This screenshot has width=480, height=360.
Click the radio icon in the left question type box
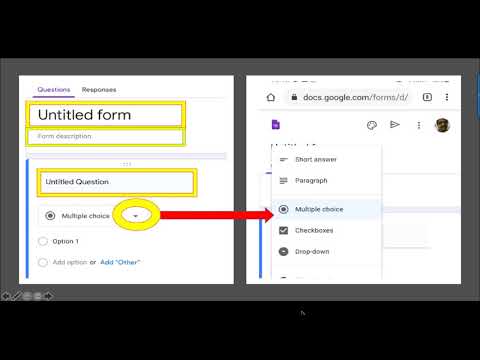coord(50,216)
